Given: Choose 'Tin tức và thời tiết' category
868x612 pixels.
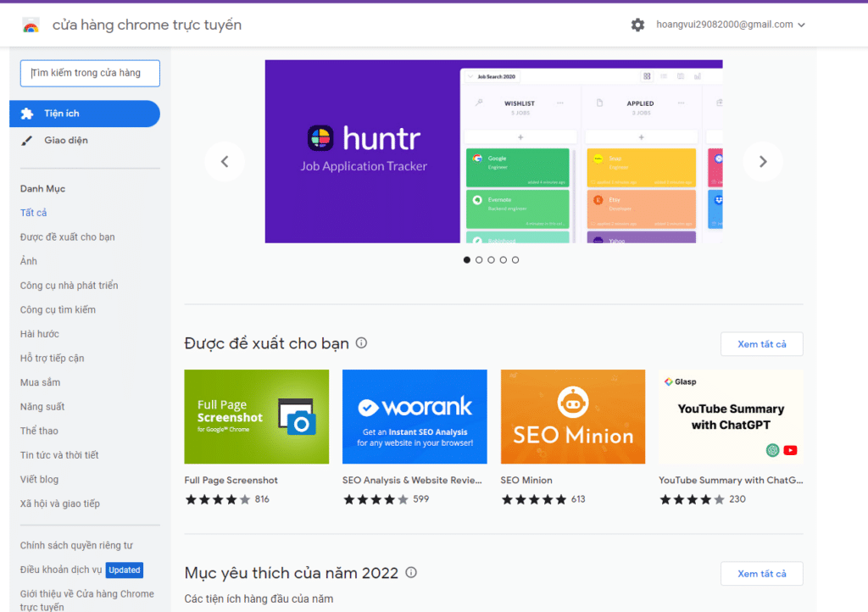Looking at the screenshot, I should point(59,455).
